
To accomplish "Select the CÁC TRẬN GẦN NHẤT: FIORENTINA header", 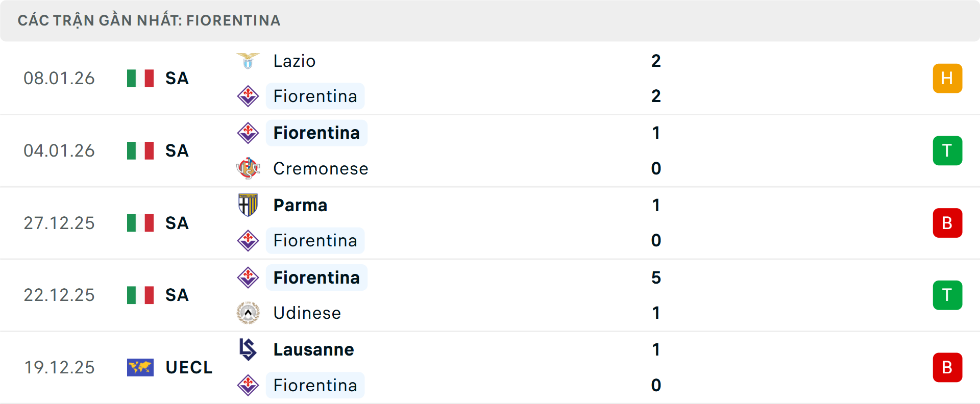I will [x=149, y=20].
